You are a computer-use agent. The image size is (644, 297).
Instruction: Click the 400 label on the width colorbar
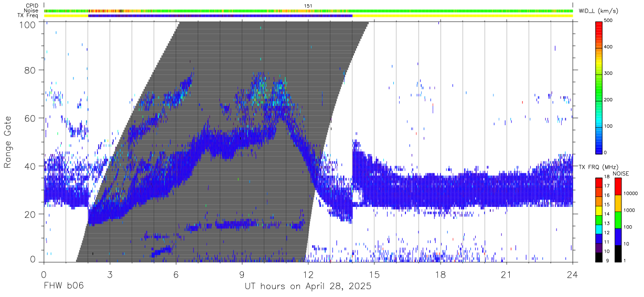click(x=608, y=47)
